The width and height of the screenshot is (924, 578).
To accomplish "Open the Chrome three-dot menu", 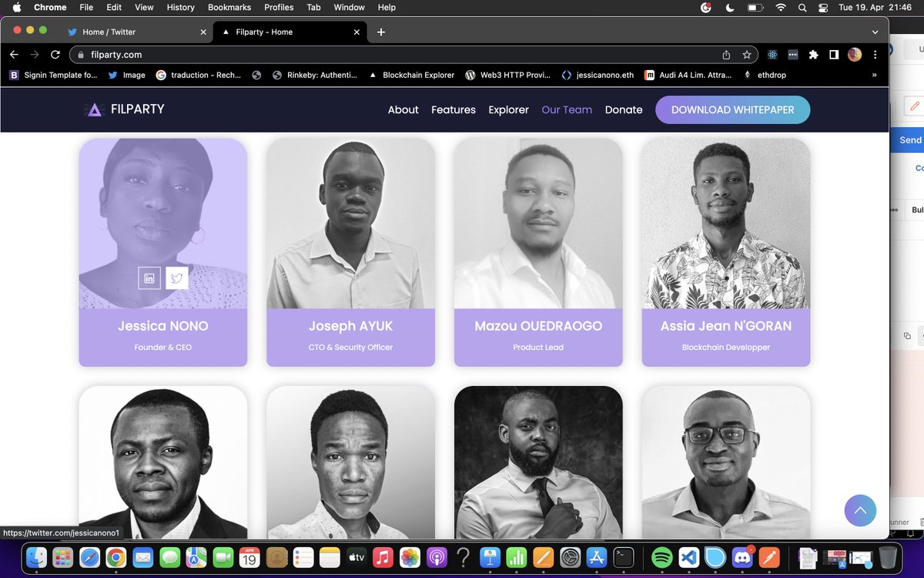I will coord(875,55).
